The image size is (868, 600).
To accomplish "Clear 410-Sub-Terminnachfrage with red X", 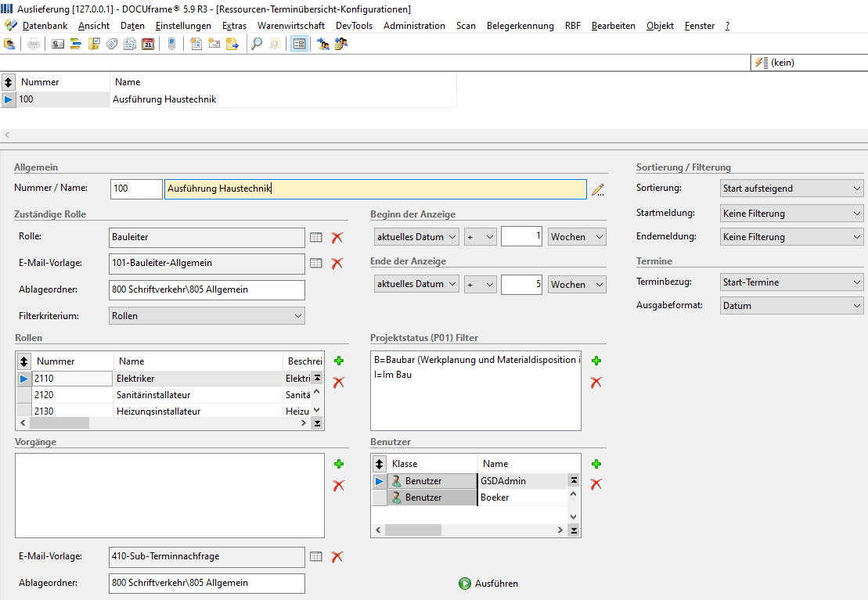I will 337,557.
